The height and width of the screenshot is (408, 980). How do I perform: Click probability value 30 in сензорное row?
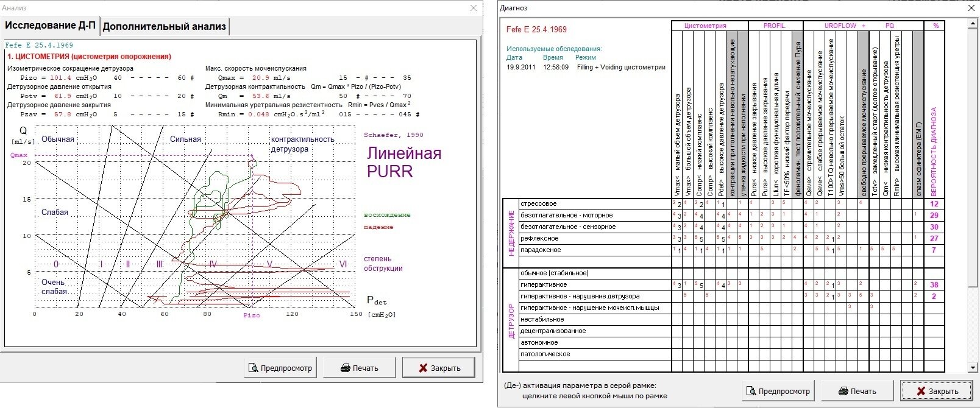(934, 227)
